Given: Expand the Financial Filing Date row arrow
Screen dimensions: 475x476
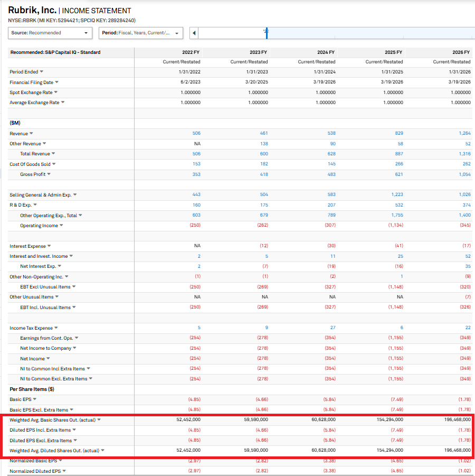Looking at the screenshot, I should tap(56, 82).
